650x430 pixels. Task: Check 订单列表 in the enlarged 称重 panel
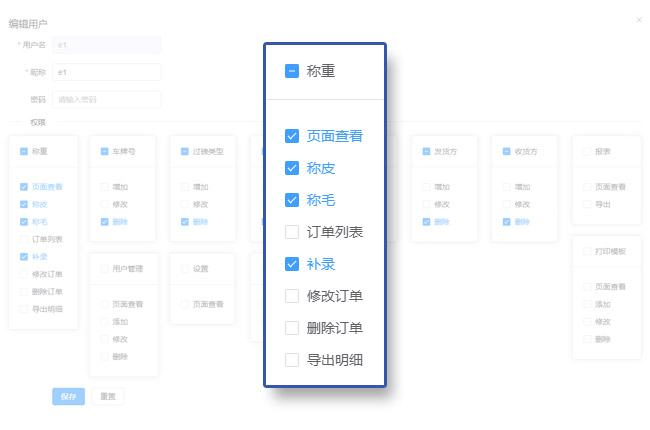pos(292,233)
